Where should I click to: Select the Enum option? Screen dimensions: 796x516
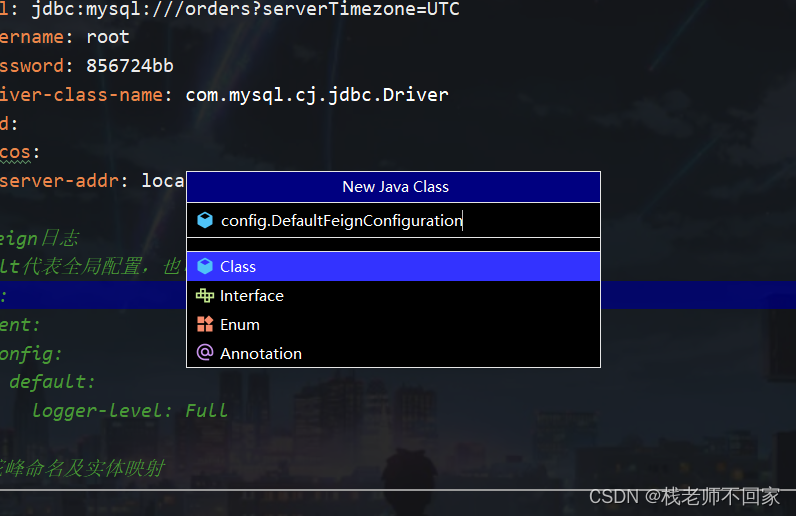pyautogui.click(x=393, y=325)
